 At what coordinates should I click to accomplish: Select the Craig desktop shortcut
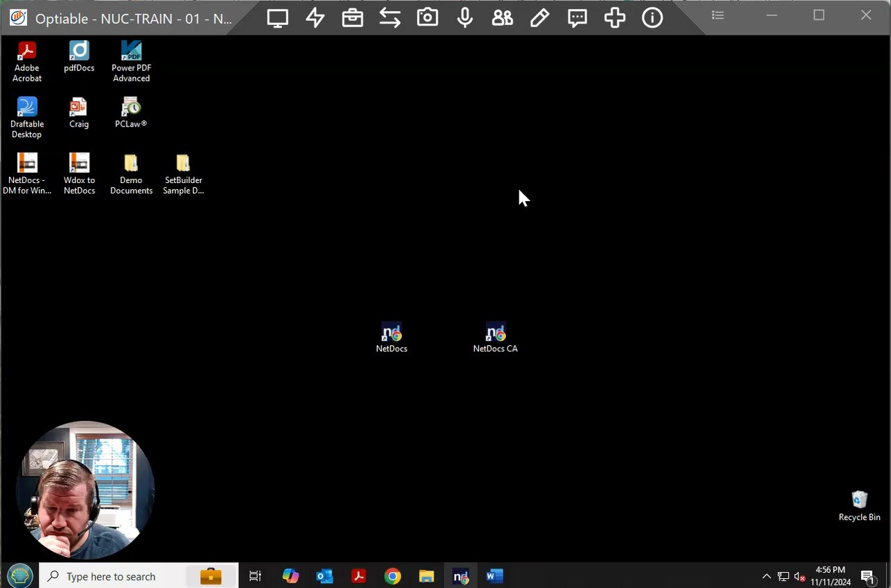pos(79,113)
